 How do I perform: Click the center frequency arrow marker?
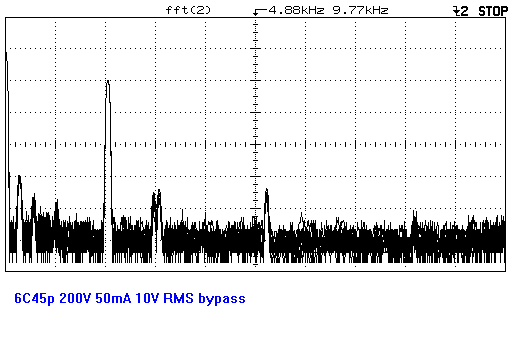[260, 12]
